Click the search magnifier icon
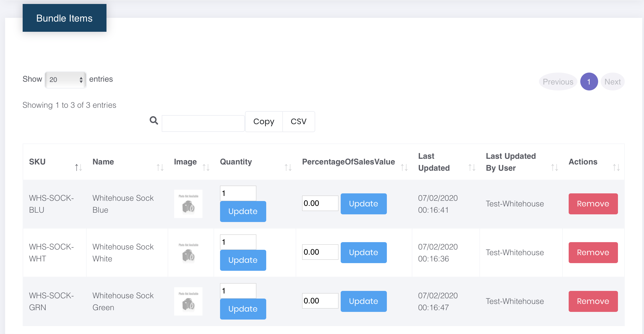This screenshot has width=644, height=334. pyautogui.click(x=154, y=121)
